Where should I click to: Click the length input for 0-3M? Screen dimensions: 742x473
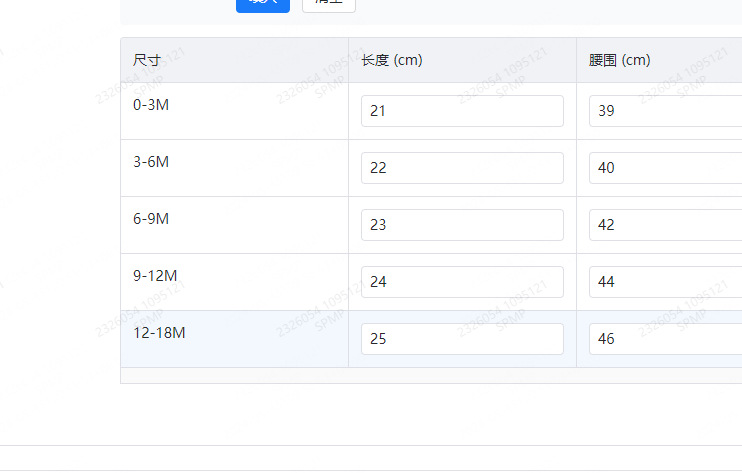click(462, 111)
